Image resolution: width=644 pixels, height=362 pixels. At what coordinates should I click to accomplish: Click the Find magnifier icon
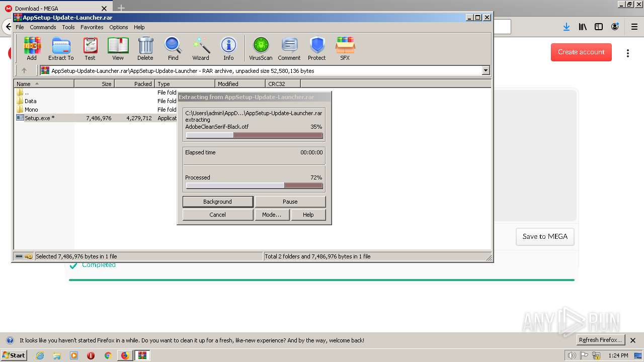[173, 49]
